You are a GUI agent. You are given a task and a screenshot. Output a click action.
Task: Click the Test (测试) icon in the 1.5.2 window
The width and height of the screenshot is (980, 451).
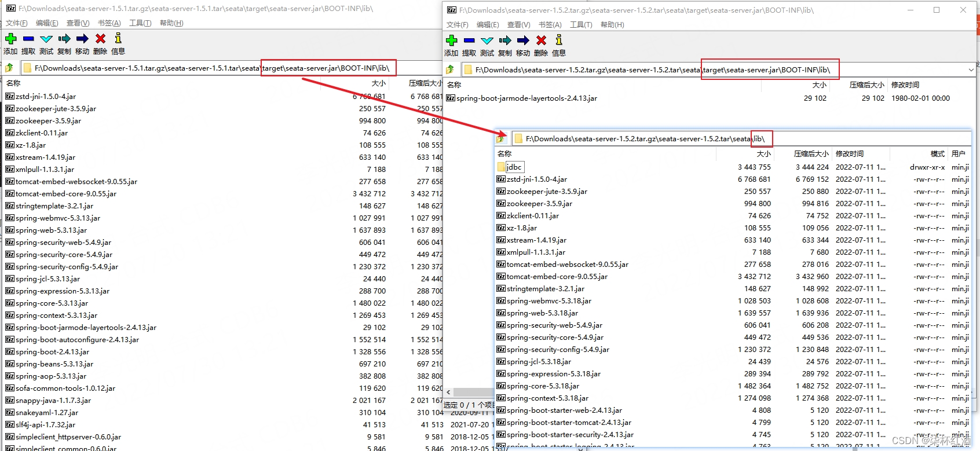coord(487,41)
